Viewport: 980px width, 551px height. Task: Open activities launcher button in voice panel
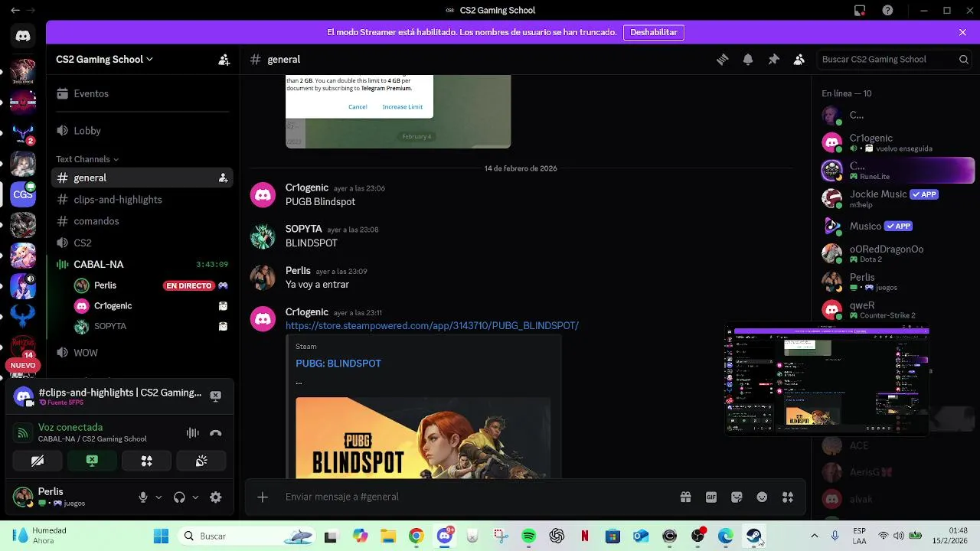[146, 461]
